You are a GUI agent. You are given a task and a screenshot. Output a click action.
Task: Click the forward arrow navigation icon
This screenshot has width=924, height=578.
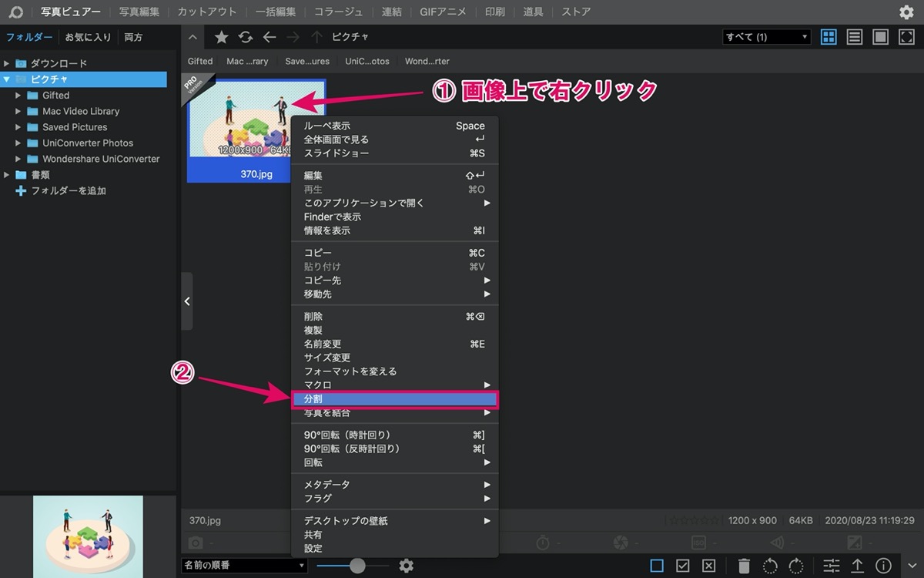pyautogui.click(x=293, y=37)
